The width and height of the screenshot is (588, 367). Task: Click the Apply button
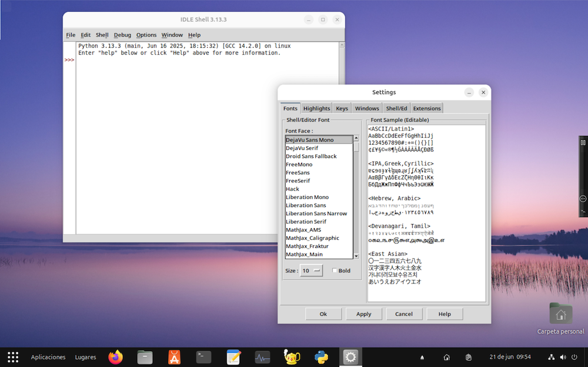363,314
